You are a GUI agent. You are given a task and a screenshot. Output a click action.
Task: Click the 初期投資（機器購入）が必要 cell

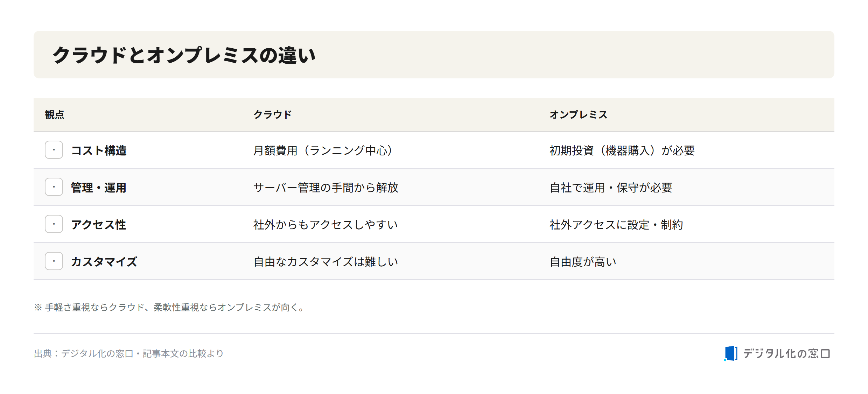[x=622, y=150]
